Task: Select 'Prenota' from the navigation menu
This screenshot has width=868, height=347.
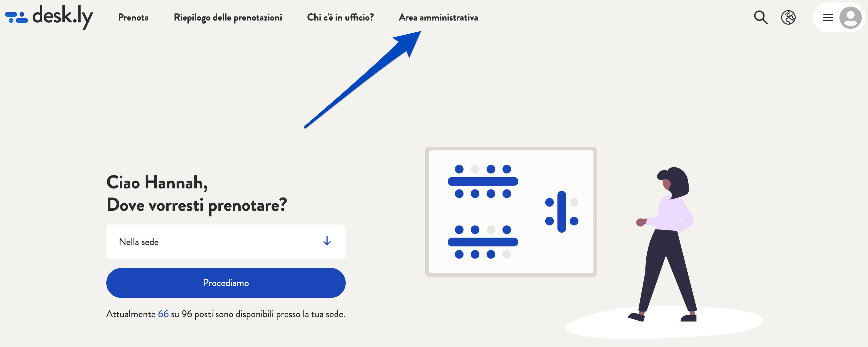Action: coord(133,16)
